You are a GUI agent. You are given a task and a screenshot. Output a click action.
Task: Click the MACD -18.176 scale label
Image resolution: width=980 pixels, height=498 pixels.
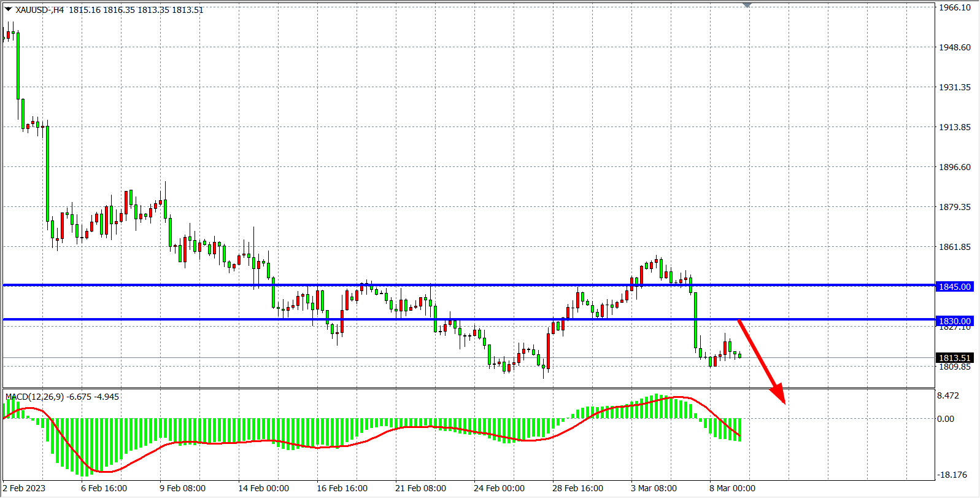coord(951,475)
